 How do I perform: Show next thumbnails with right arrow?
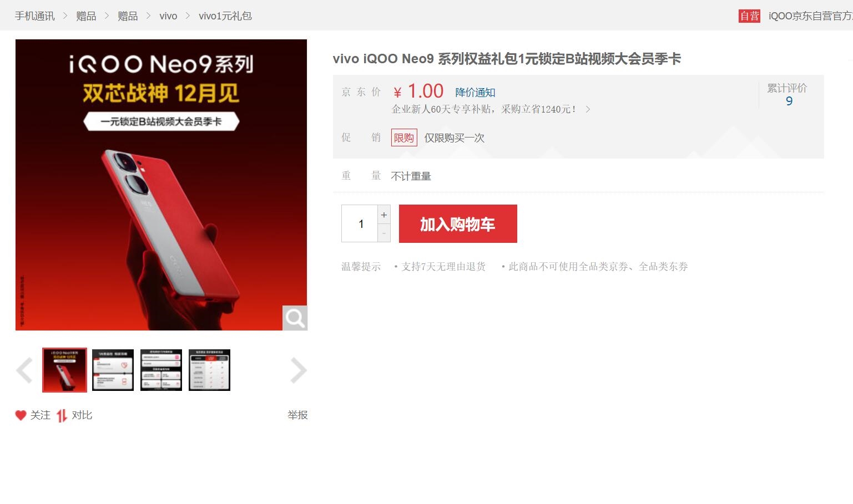point(298,371)
